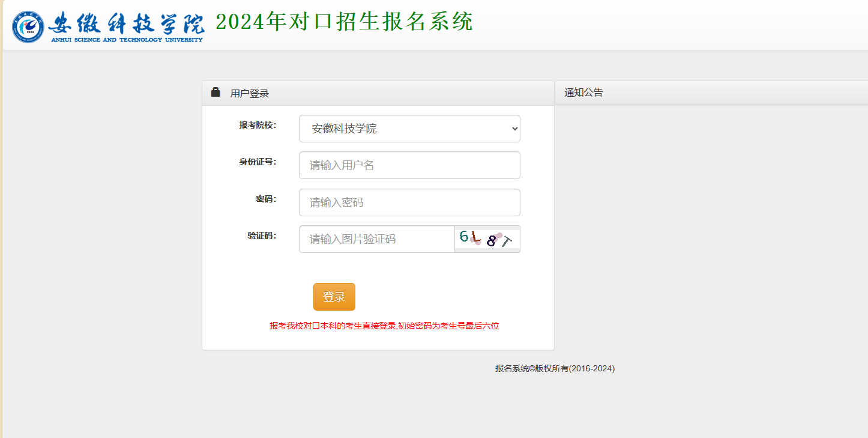Click the red initial password notice text
The image size is (868, 438).
[384, 326]
